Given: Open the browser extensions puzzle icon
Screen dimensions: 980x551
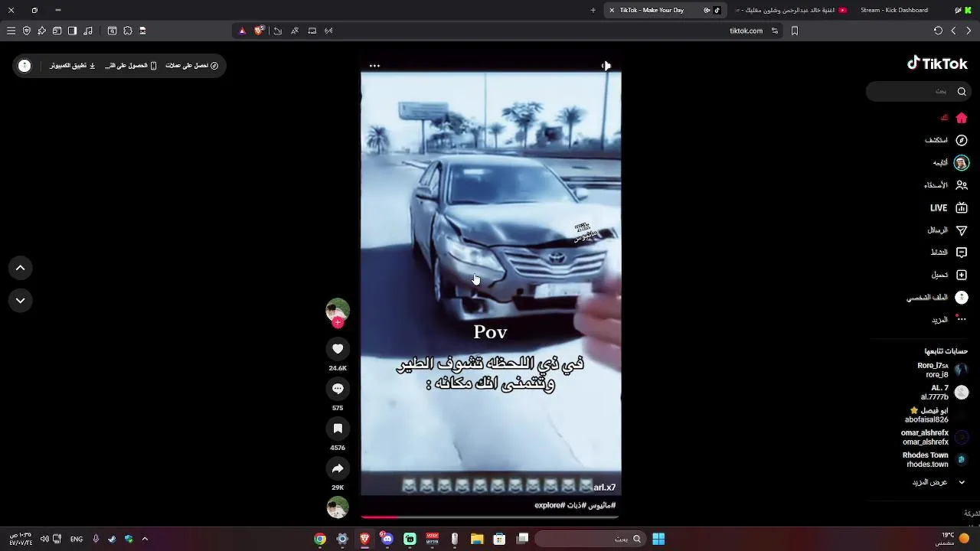Looking at the screenshot, I should point(128,31).
